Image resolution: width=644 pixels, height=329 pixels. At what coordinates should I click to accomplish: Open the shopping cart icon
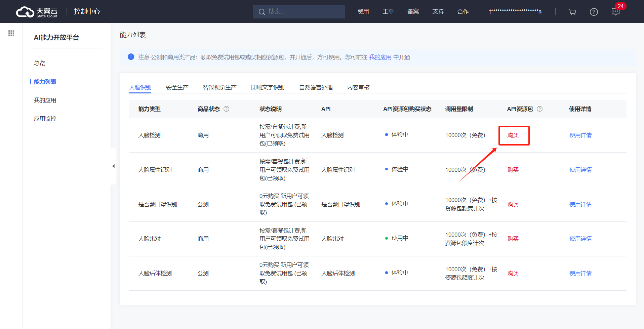coord(572,12)
